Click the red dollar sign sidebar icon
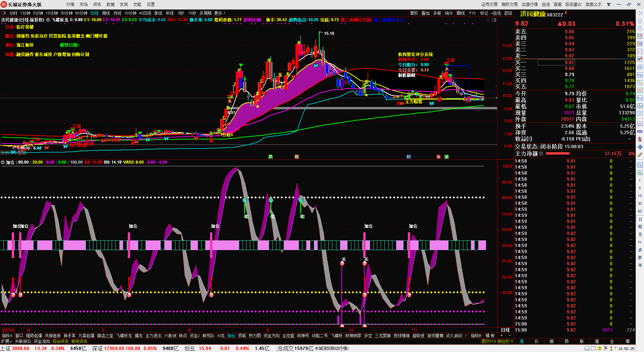This screenshot has width=644, height=352. point(640,139)
